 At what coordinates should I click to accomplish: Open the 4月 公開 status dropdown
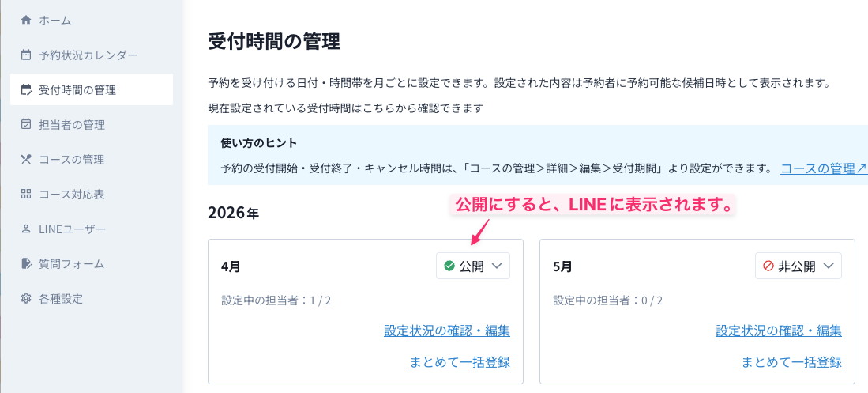pos(473,266)
